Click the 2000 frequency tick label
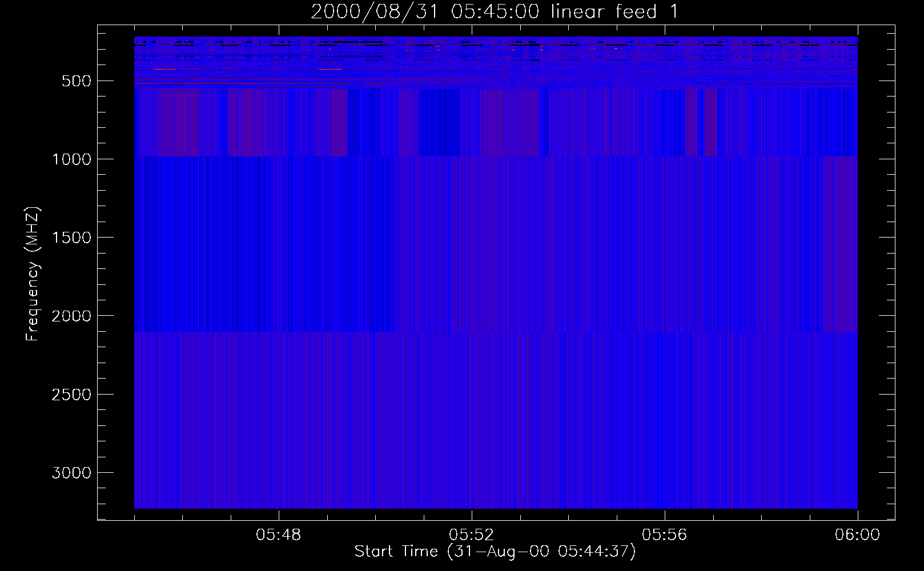This screenshot has width=924, height=571. [x=71, y=316]
